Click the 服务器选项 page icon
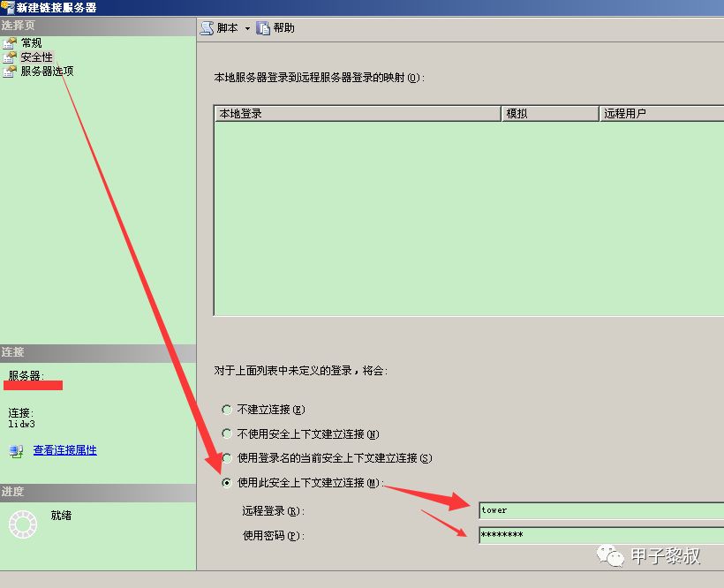This screenshot has width=724, height=588. tap(10, 72)
